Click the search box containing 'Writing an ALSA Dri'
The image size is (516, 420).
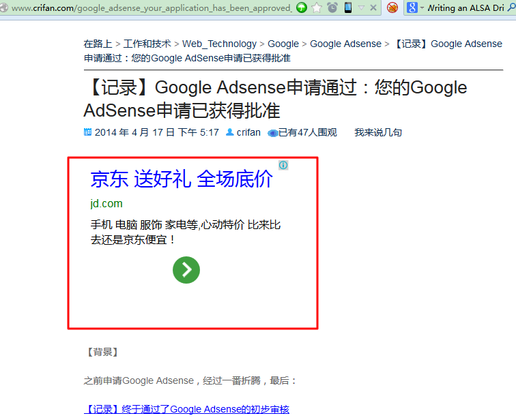coord(465,7)
